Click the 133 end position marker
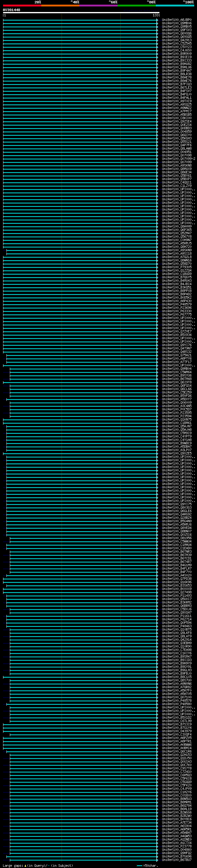The width and height of the screenshot is (197, 868). tap(155, 15)
